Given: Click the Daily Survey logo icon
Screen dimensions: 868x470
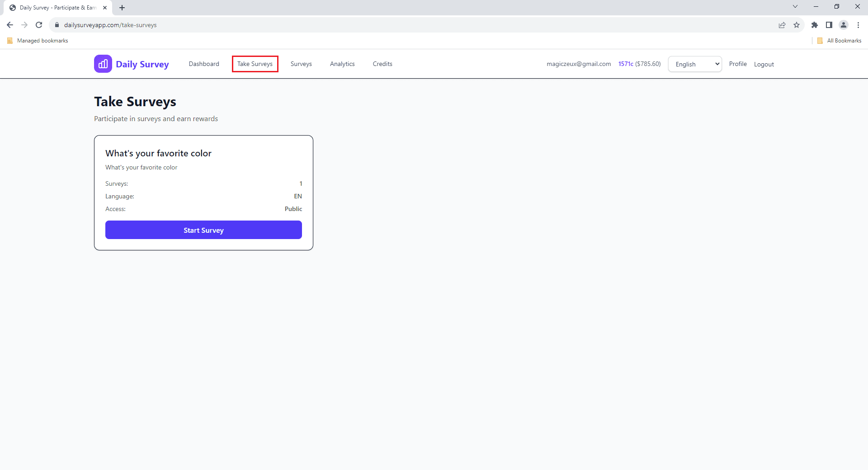Looking at the screenshot, I should [103, 64].
